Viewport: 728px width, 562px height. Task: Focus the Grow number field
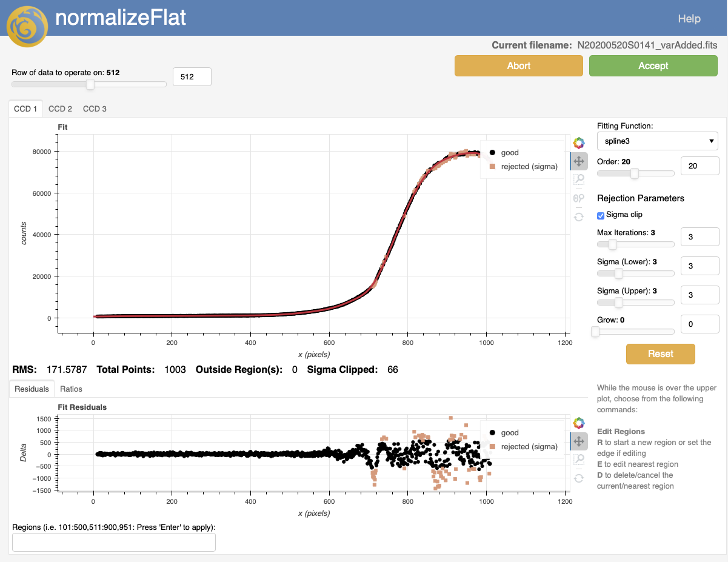pyautogui.click(x=700, y=324)
